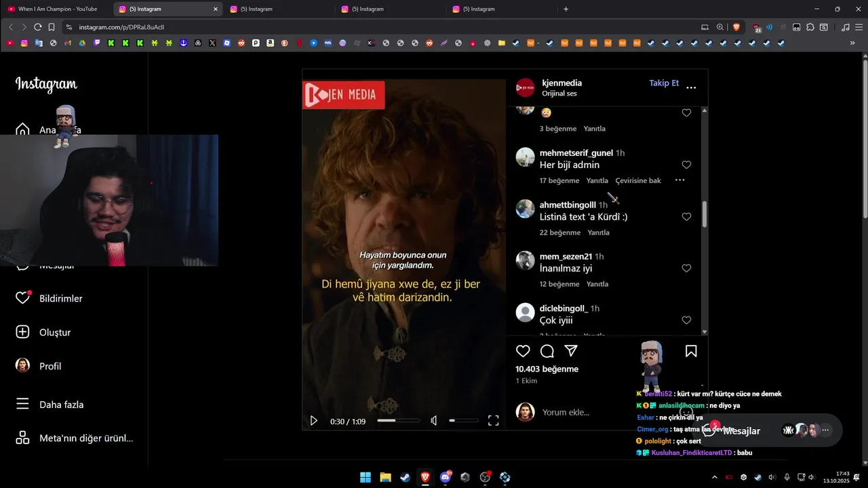Open the Brave Playlist music-note icon
Viewport: 868px width, 488px height.
(845, 27)
